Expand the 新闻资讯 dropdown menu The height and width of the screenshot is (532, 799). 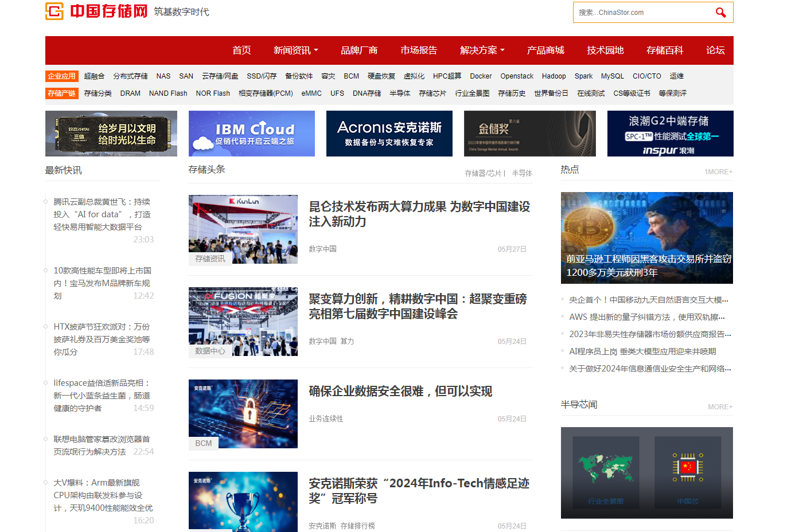(295, 50)
